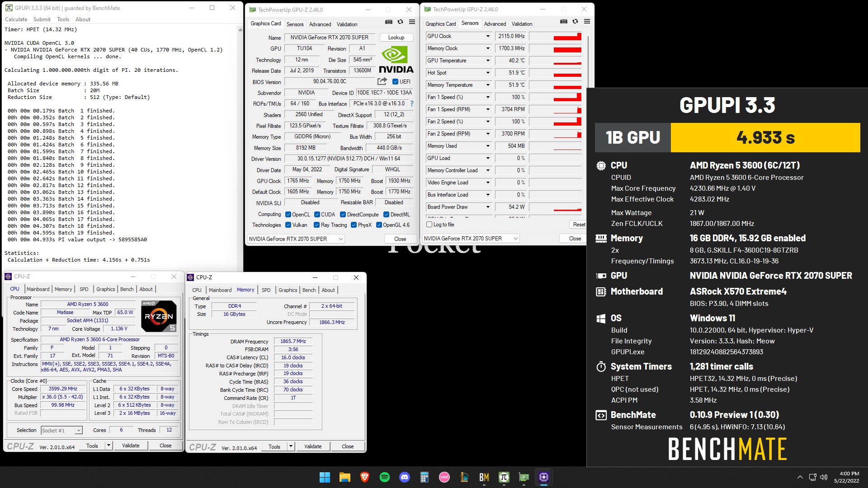Open hamburger menu in GPU-Z Sensors window
868x488 pixels.
(x=587, y=21)
